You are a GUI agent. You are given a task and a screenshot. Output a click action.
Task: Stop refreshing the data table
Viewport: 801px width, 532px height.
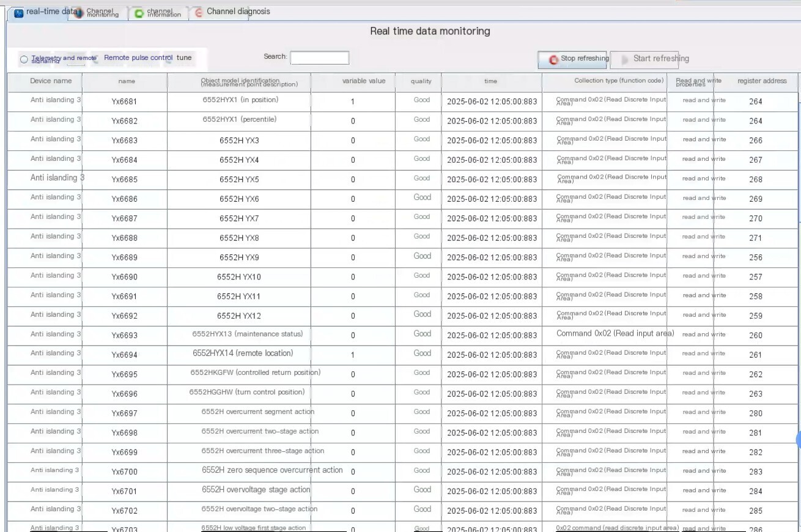[574, 59]
